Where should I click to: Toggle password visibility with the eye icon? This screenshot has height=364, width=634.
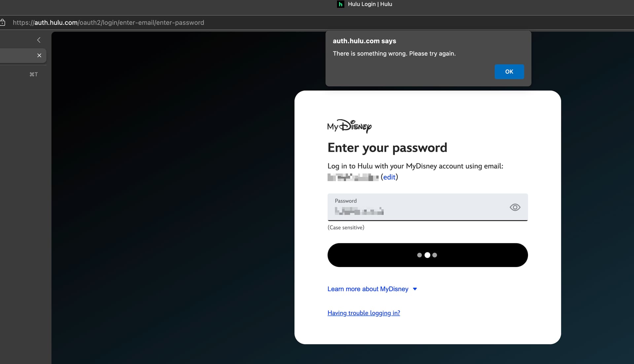515,207
